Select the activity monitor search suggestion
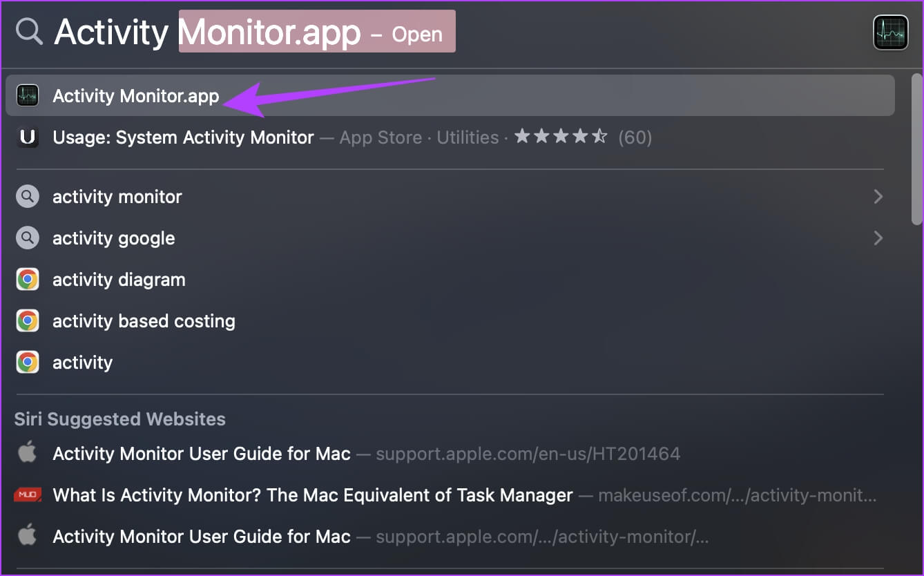The image size is (924, 576). point(450,197)
